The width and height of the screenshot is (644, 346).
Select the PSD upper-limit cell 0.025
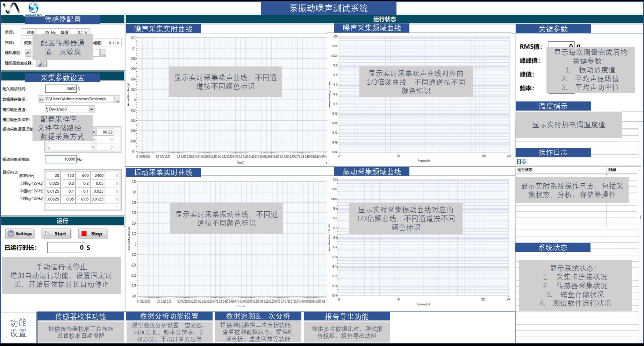click(53, 183)
